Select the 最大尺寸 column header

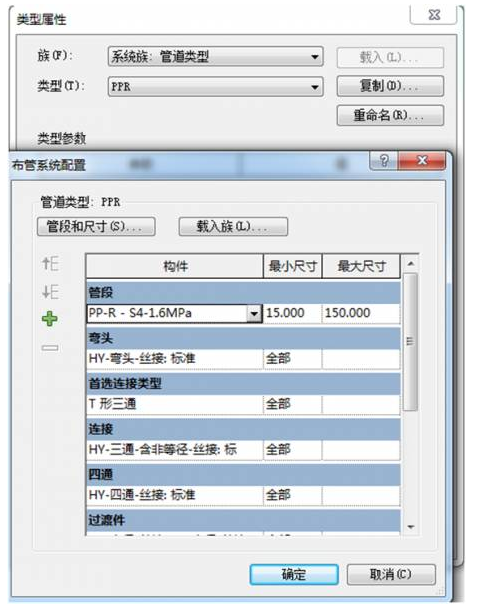pos(361,266)
